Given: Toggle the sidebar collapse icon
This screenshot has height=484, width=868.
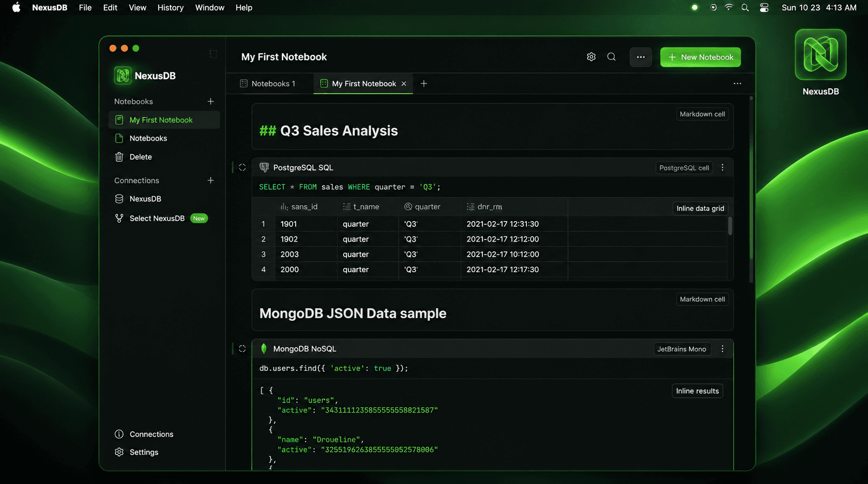Looking at the screenshot, I should point(213,54).
